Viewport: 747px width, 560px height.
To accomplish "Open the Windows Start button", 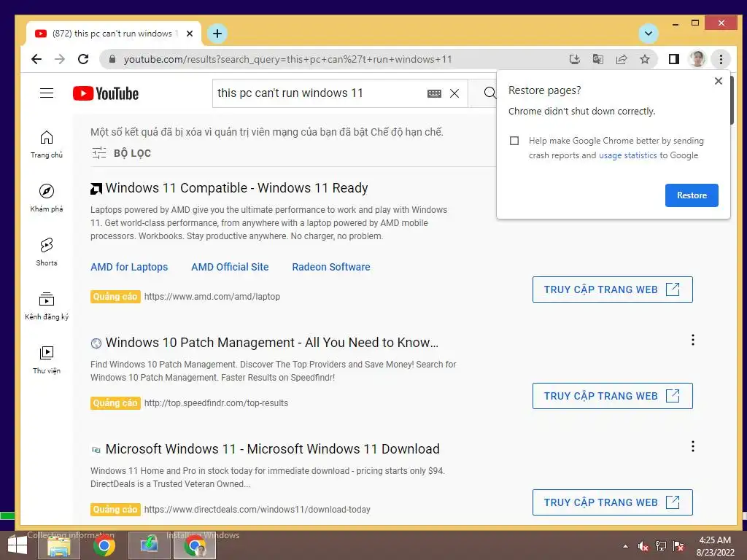I will [x=18, y=545].
